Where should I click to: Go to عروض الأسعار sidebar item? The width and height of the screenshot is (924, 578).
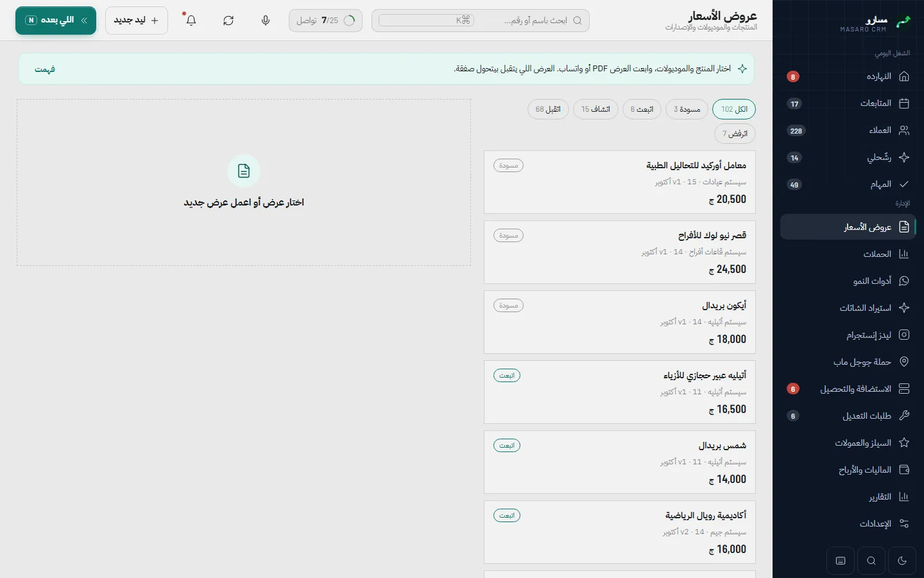point(848,227)
